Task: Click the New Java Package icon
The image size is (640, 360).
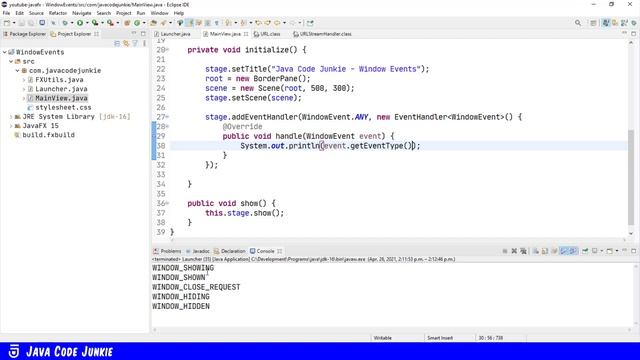Action: (x=127, y=23)
